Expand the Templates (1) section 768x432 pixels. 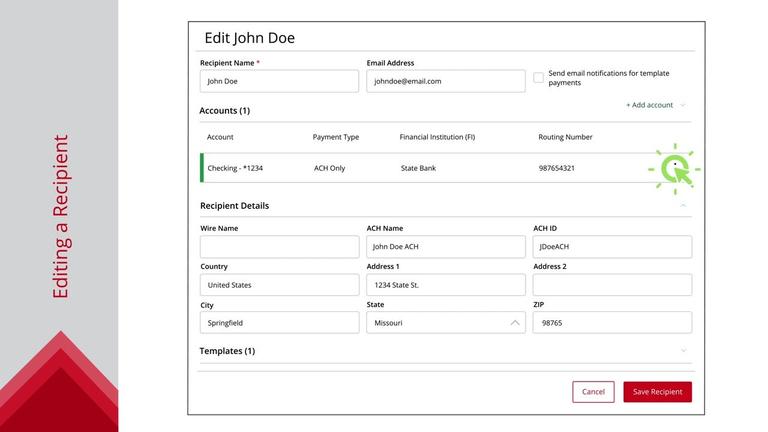point(684,351)
